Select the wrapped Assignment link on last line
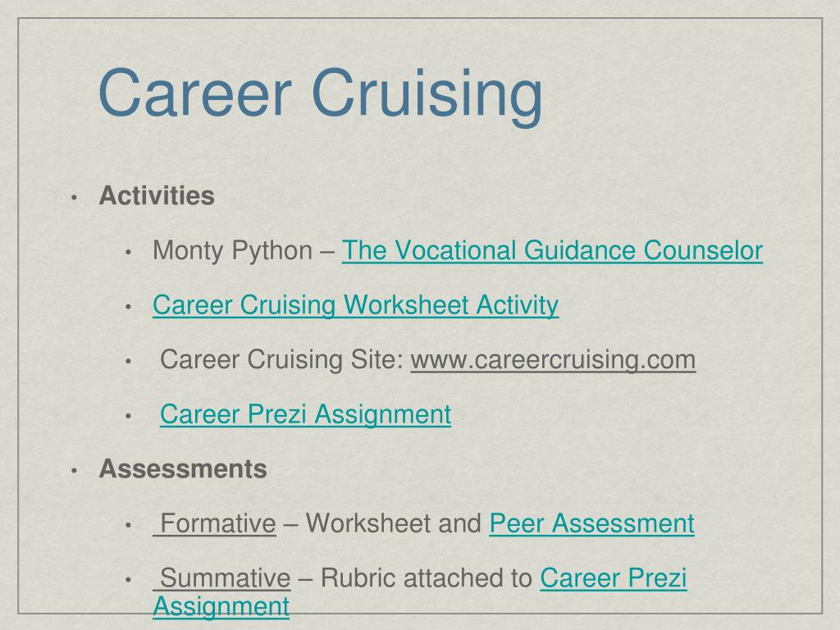840x630 pixels. [221, 607]
